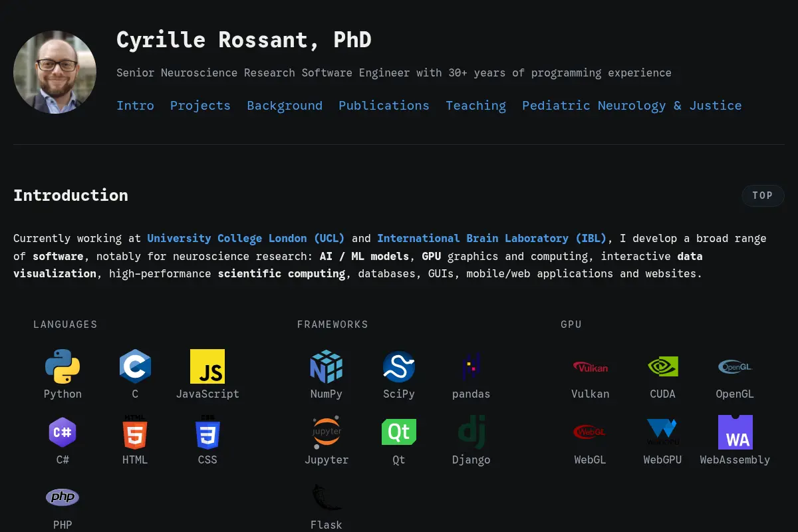The image size is (798, 532).
Task: Click the JavaScript text label
Action: click(x=207, y=394)
